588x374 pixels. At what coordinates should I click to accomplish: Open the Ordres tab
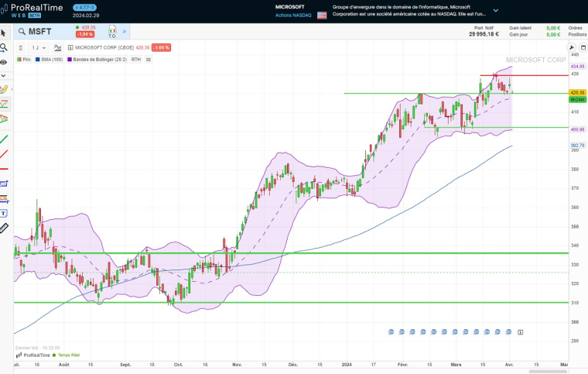[x=577, y=28]
